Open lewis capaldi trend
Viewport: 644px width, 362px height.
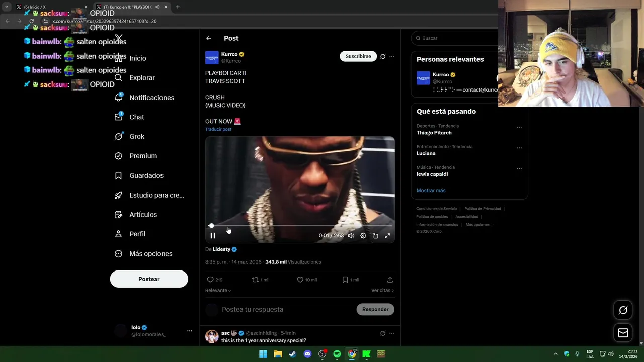pos(432,174)
